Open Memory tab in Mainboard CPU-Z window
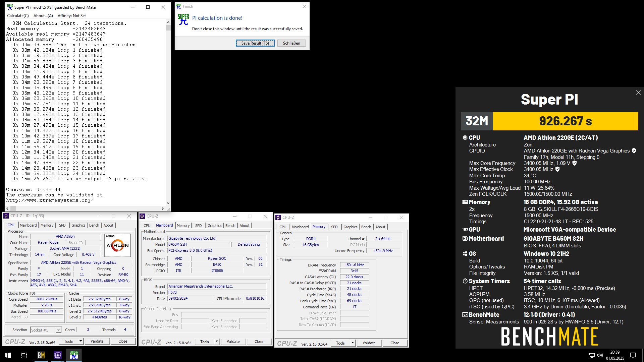Viewport: 644px width, 362px height. [x=183, y=226]
